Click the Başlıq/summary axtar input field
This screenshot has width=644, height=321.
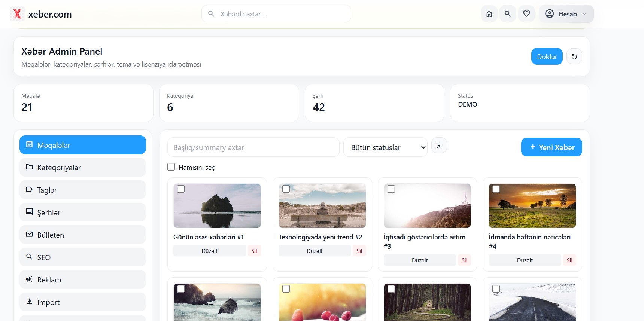point(253,147)
